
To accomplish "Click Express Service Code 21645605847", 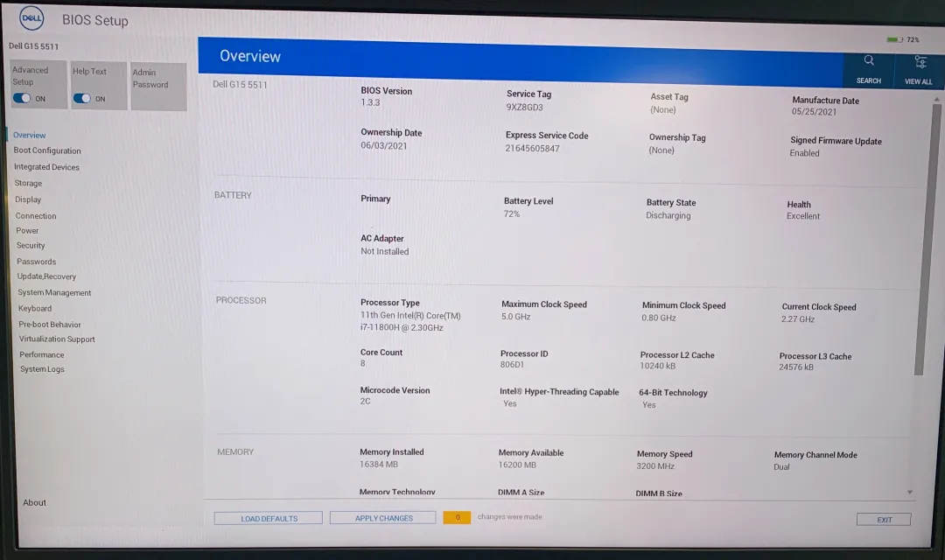I will pyautogui.click(x=532, y=148).
